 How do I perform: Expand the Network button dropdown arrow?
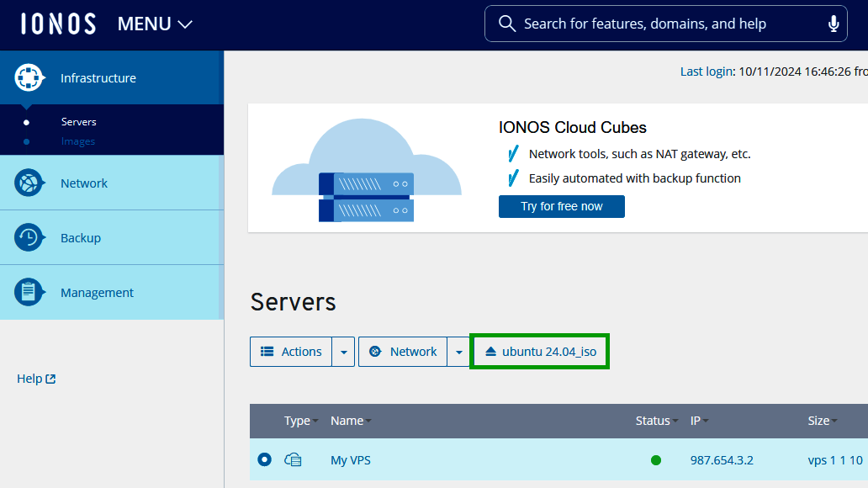458,352
